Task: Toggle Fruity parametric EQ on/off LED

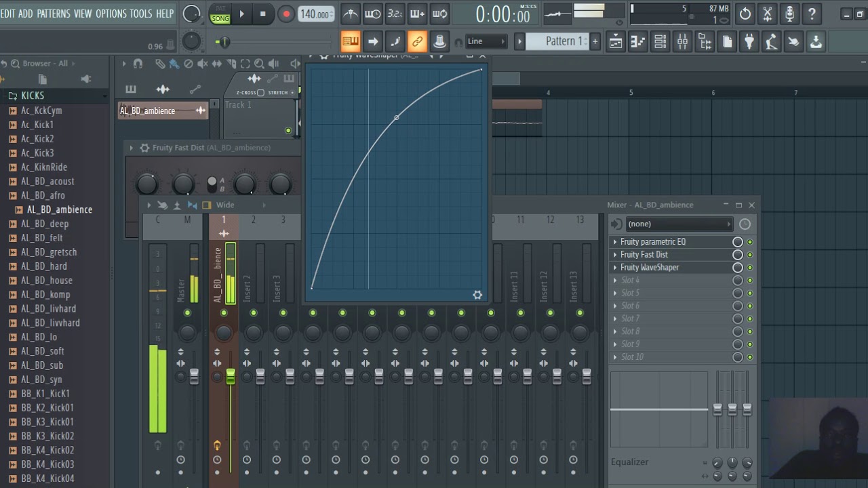Action: pyautogui.click(x=750, y=242)
